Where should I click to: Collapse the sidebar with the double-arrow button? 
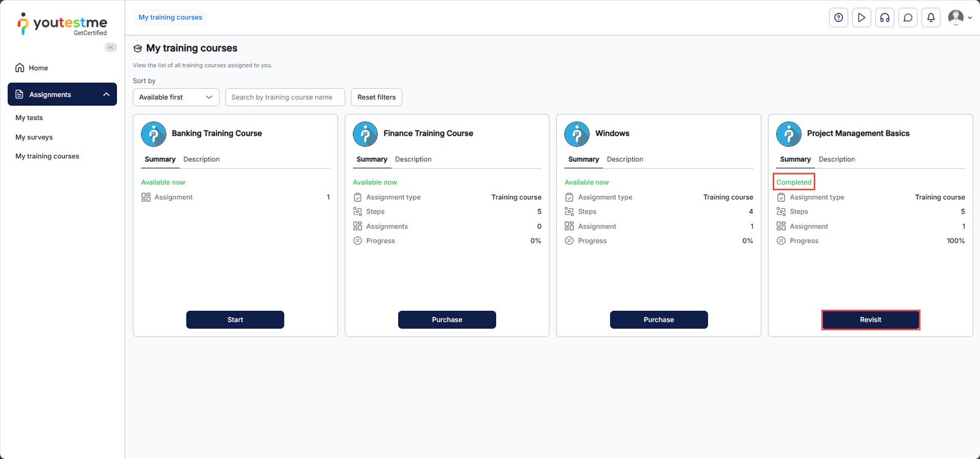[110, 47]
